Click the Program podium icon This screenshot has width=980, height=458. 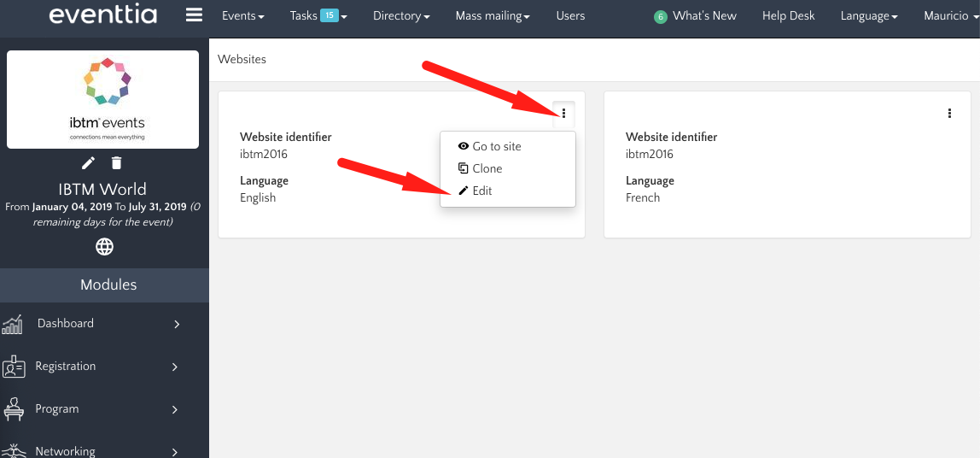click(13, 409)
